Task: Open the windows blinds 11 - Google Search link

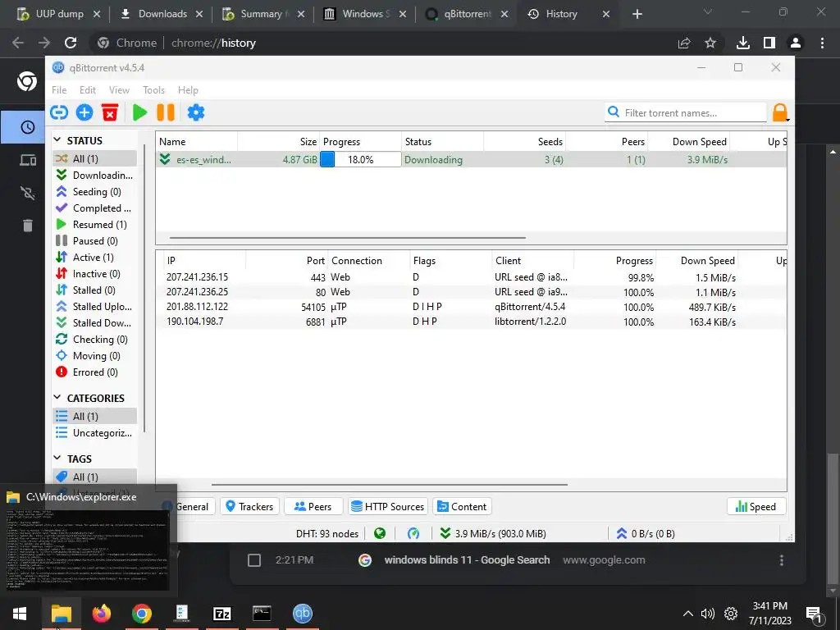Action: [x=467, y=559]
